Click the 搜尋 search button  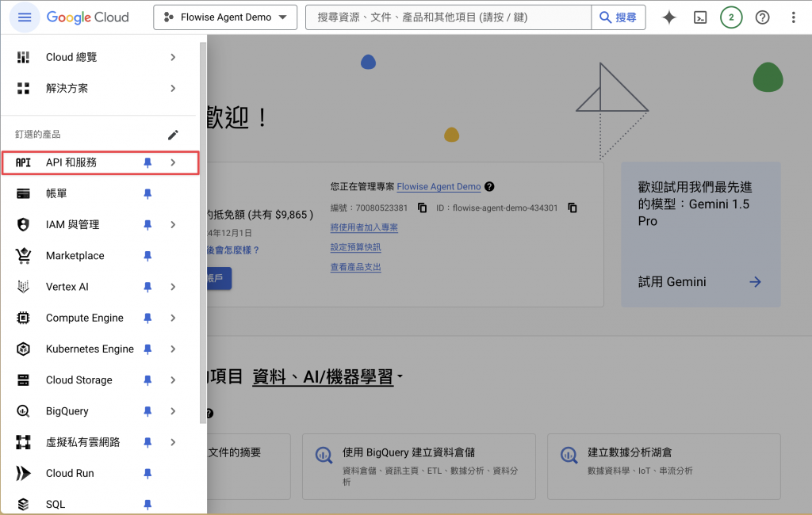[x=619, y=17]
